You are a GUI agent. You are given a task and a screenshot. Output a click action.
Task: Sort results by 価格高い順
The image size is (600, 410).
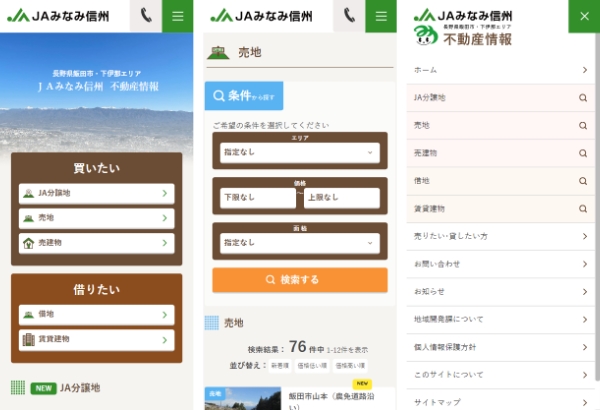350,366
